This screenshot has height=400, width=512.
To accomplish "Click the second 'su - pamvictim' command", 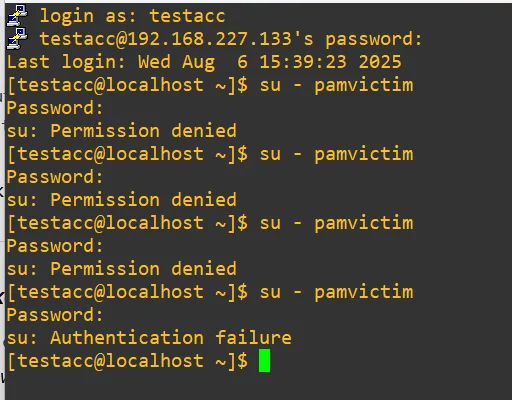I will pyautogui.click(x=336, y=154).
